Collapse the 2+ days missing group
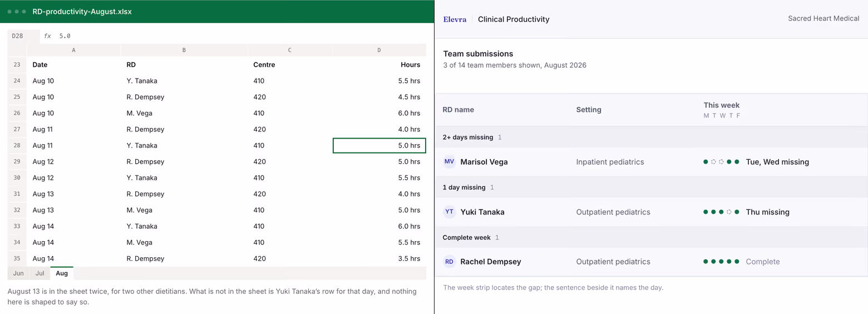Screen dimensions: 868x314 tap(652, 137)
